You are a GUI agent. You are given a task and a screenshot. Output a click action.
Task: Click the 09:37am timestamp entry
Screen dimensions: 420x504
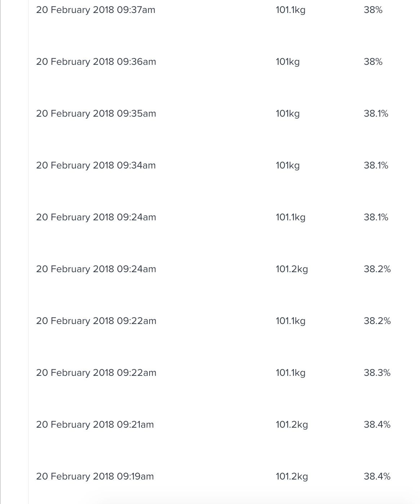click(x=95, y=10)
